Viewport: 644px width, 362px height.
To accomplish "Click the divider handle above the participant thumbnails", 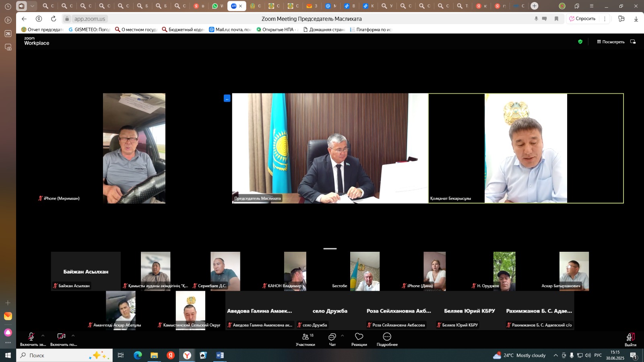I will click(330, 249).
